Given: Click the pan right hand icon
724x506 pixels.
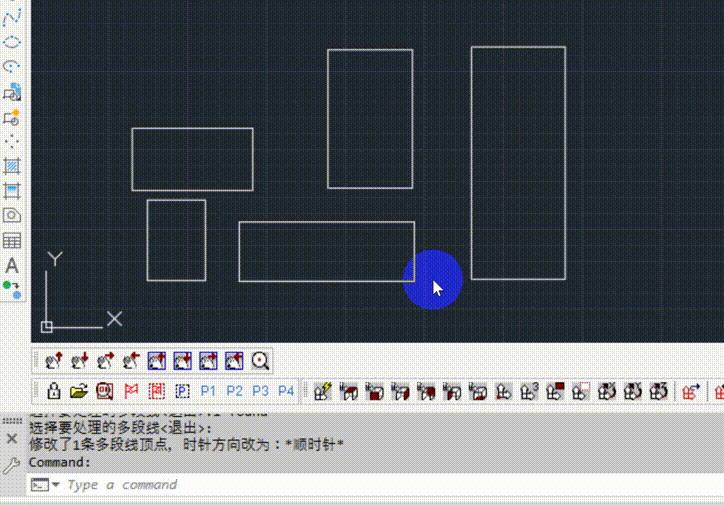Looking at the screenshot, I should tap(105, 361).
